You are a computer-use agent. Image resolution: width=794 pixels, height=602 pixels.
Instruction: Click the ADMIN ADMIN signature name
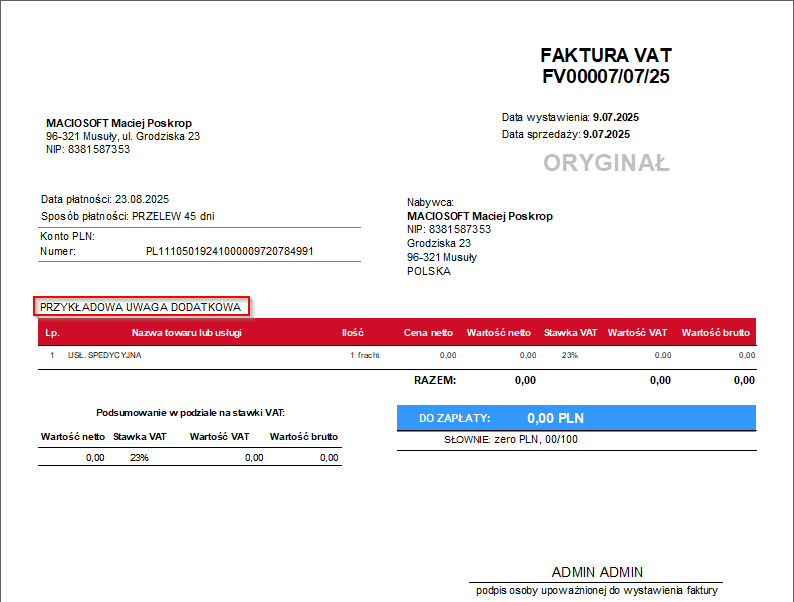click(597, 572)
